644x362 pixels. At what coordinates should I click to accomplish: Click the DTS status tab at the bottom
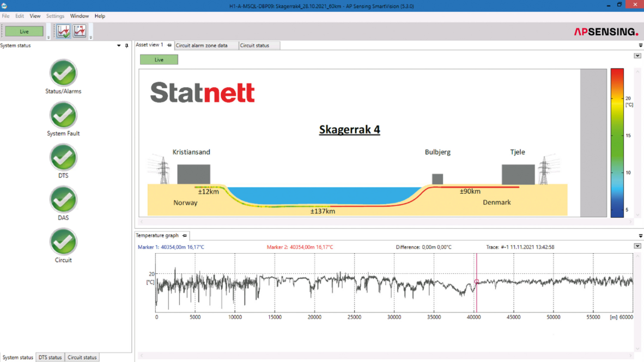tap(50, 357)
